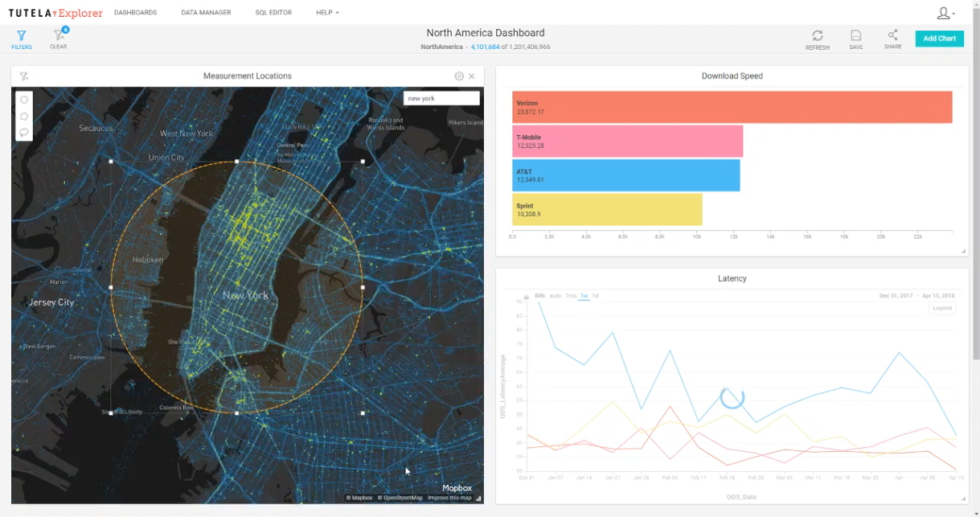Click the Improve this map link
The width and height of the screenshot is (980, 517).
pyautogui.click(x=449, y=498)
